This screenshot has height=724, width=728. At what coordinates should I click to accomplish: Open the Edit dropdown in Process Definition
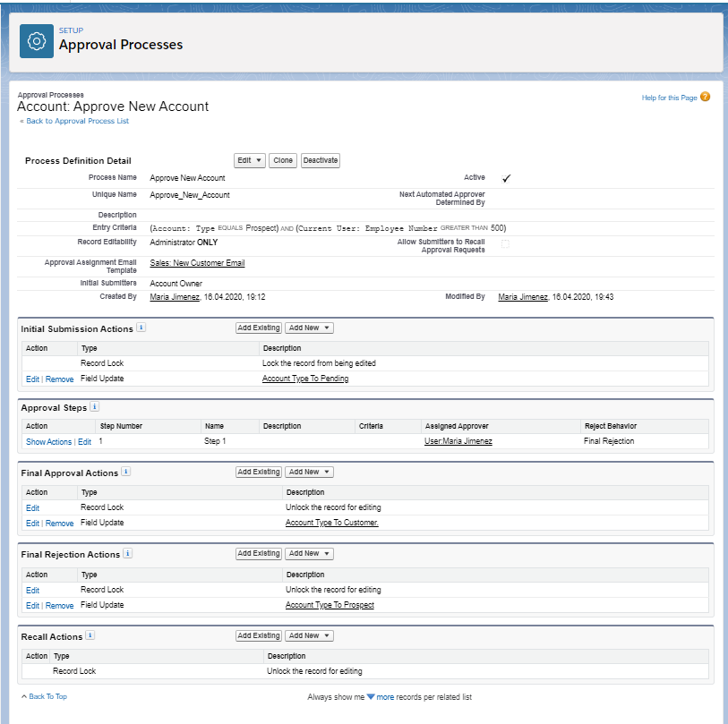click(250, 160)
